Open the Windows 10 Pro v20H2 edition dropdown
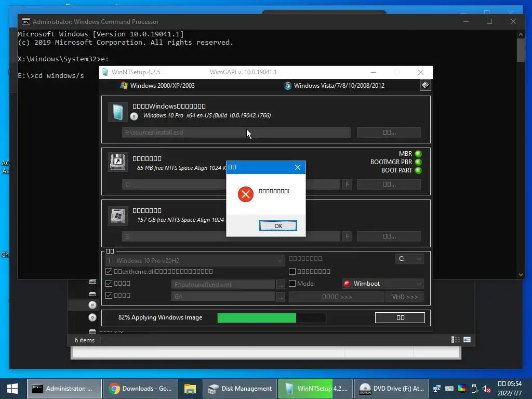 pos(195,261)
